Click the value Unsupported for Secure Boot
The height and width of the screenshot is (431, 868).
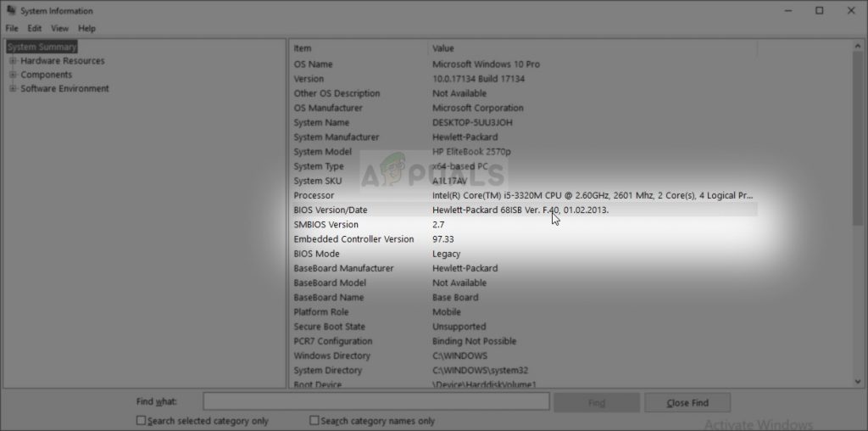[459, 327]
